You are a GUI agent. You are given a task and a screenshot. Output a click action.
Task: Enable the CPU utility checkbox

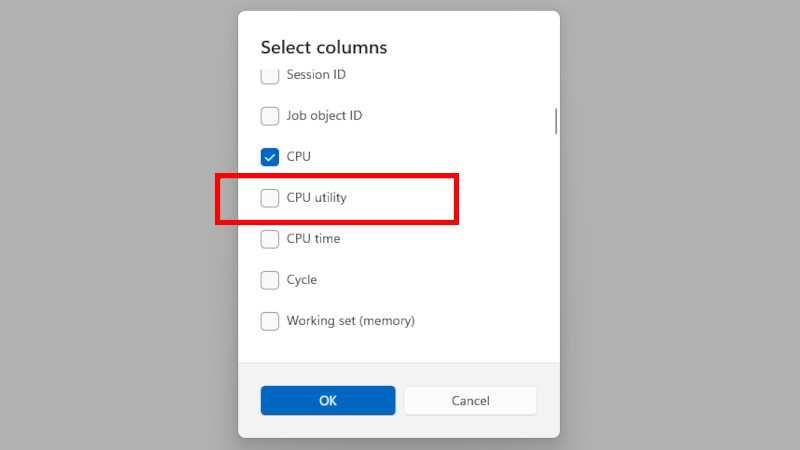pyautogui.click(x=270, y=198)
